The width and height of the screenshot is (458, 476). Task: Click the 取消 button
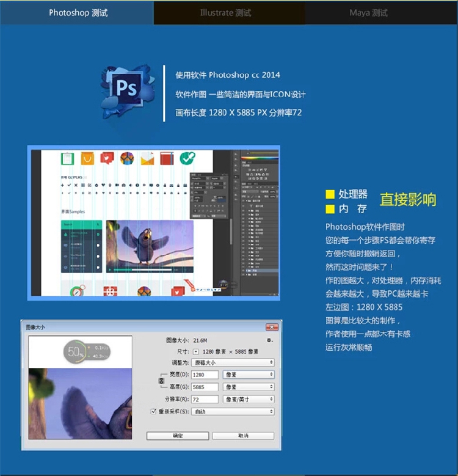pos(243,436)
